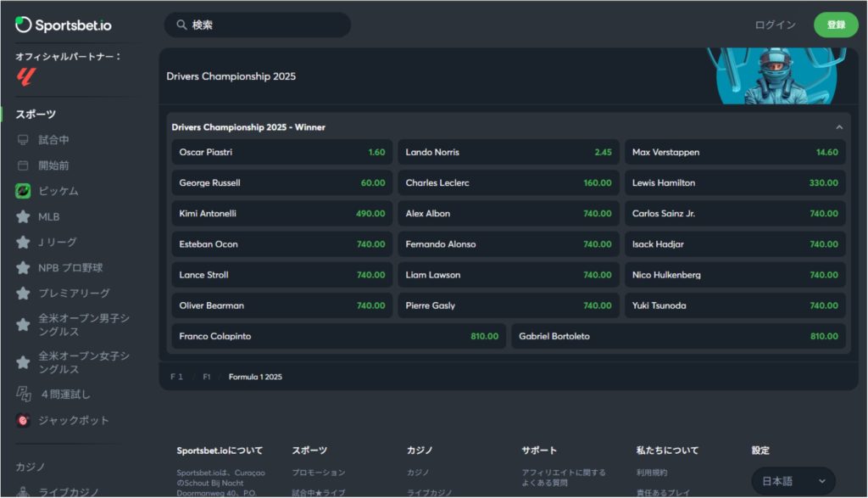Image resolution: width=868 pixels, height=498 pixels.
Task: Select the スポーツ sidebar section heading
Action: 36,115
